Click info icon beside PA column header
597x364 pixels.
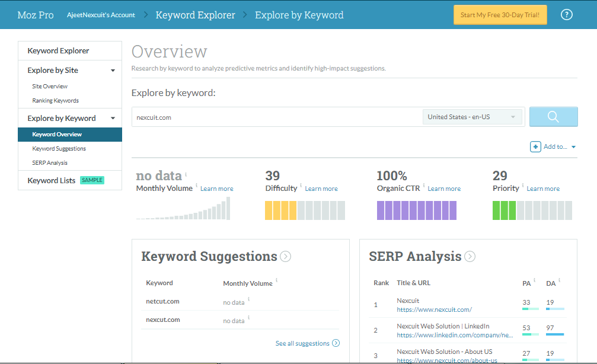[535, 280]
